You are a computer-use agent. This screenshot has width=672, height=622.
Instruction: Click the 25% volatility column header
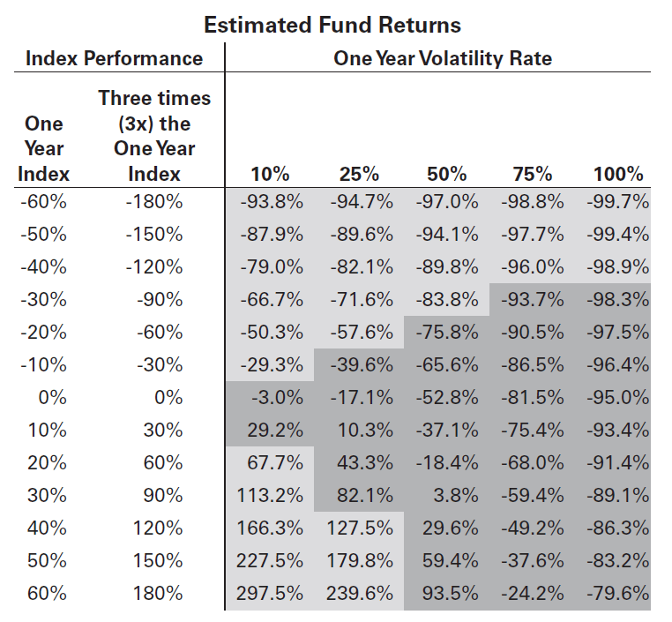(359, 174)
